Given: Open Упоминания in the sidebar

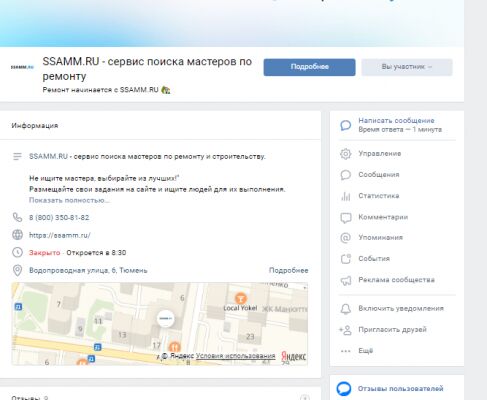Looking at the screenshot, I should point(380,238).
